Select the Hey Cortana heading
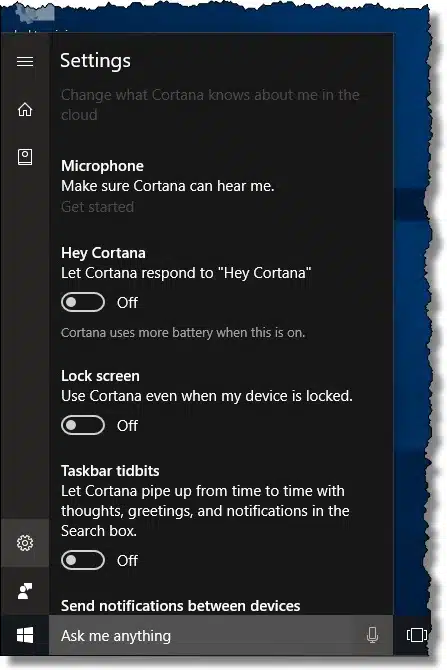 pyautogui.click(x=103, y=253)
